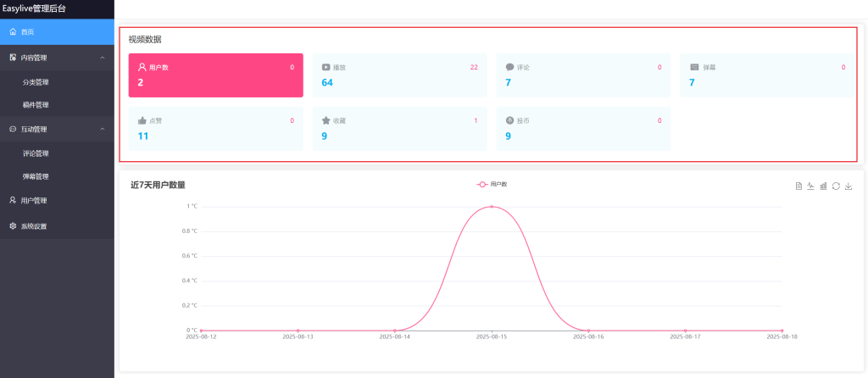Click the home icon beside 首页

click(13, 31)
